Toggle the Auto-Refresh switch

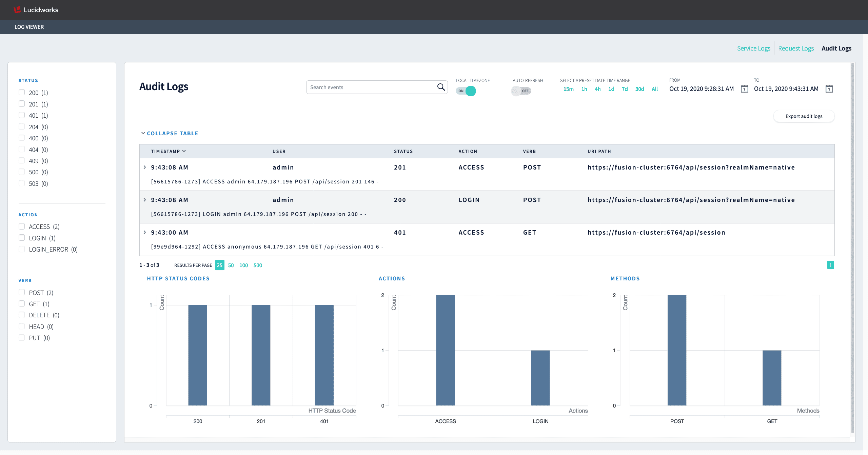click(x=521, y=91)
